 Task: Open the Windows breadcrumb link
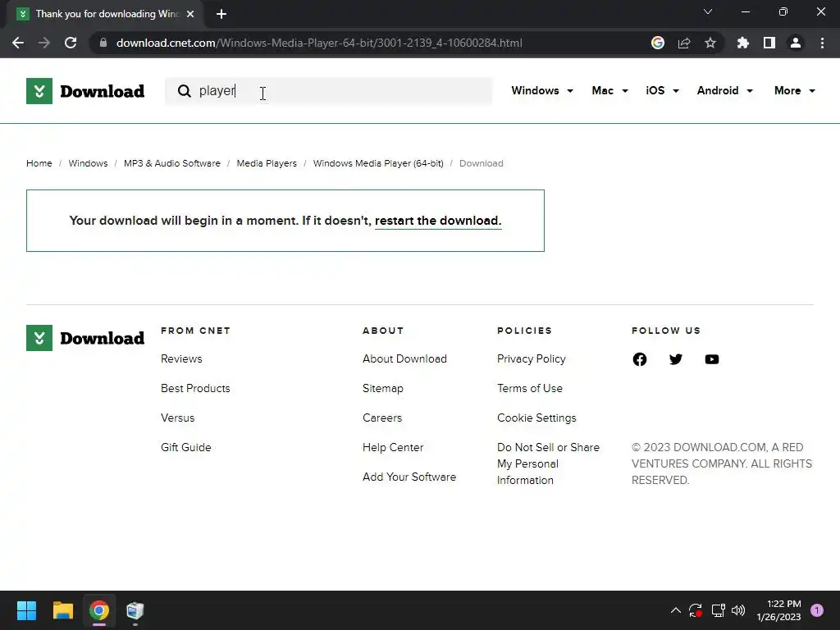click(88, 163)
